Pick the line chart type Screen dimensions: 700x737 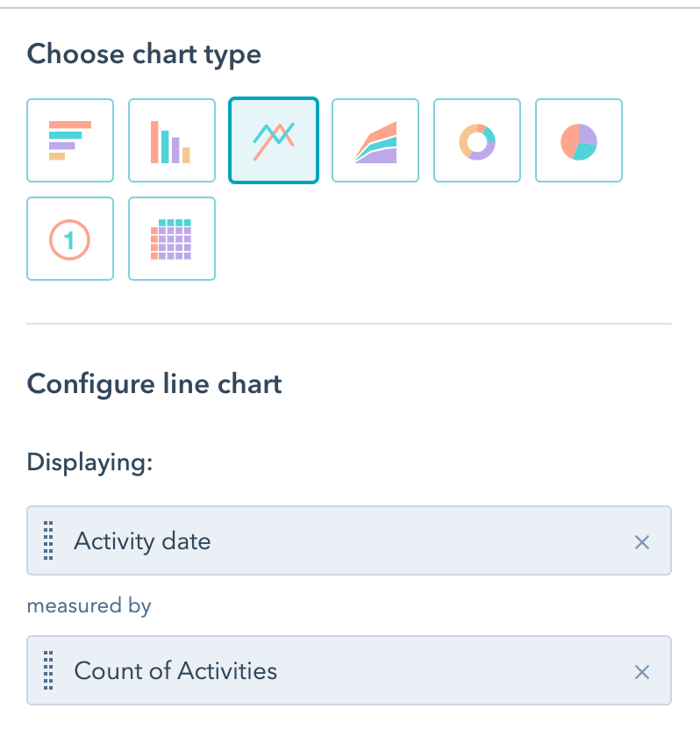274,140
